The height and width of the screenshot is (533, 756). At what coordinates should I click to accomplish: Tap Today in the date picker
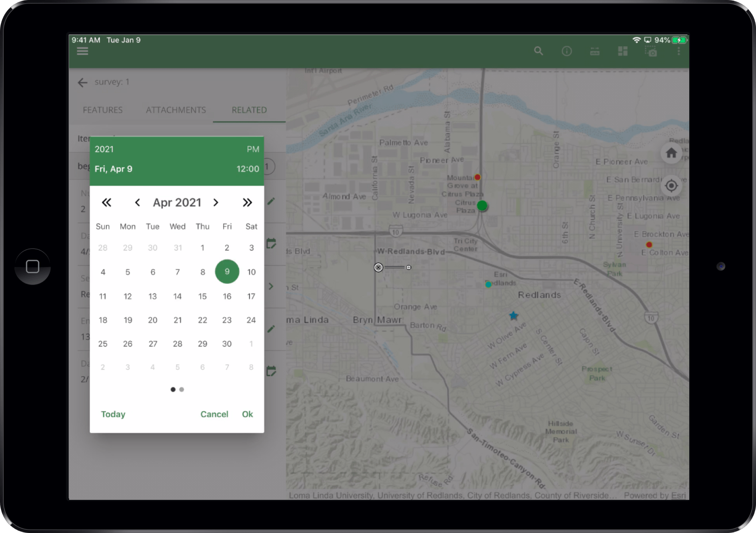(x=113, y=414)
